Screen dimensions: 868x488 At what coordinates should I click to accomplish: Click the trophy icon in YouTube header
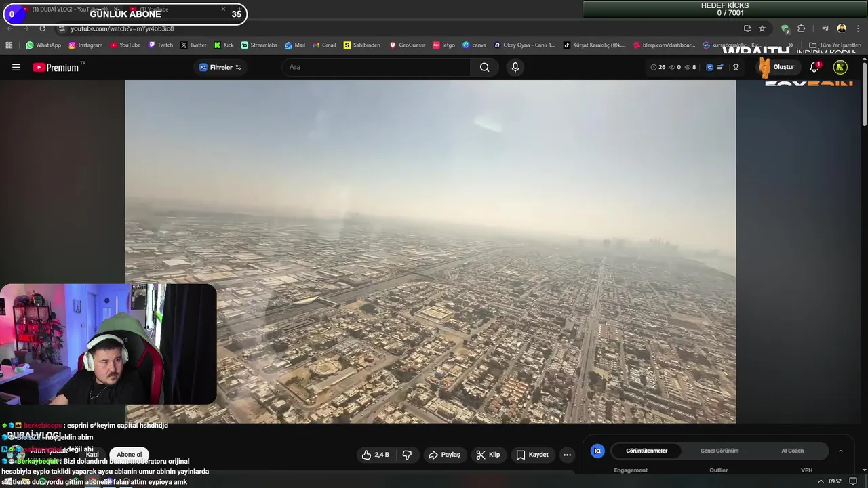(x=736, y=67)
